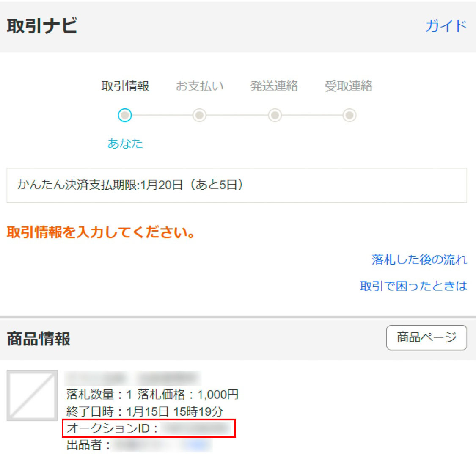
Task: Select the 取引情報 step circle
Action: click(x=125, y=116)
